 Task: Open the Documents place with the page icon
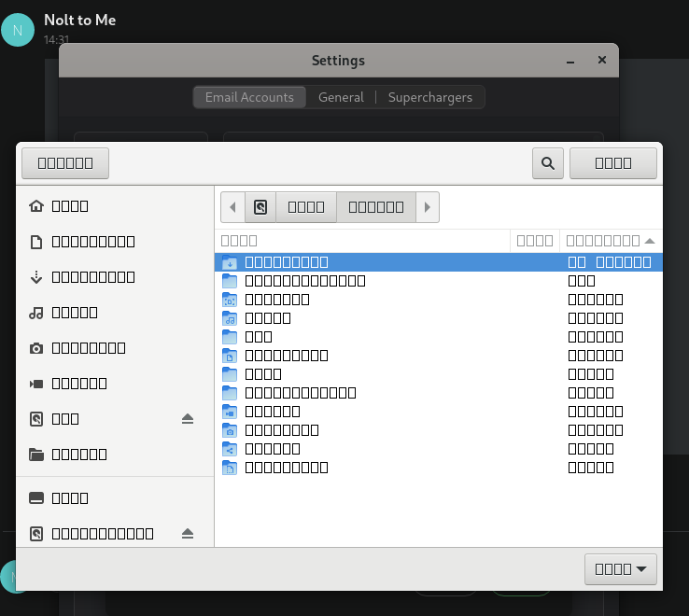click(x=115, y=242)
